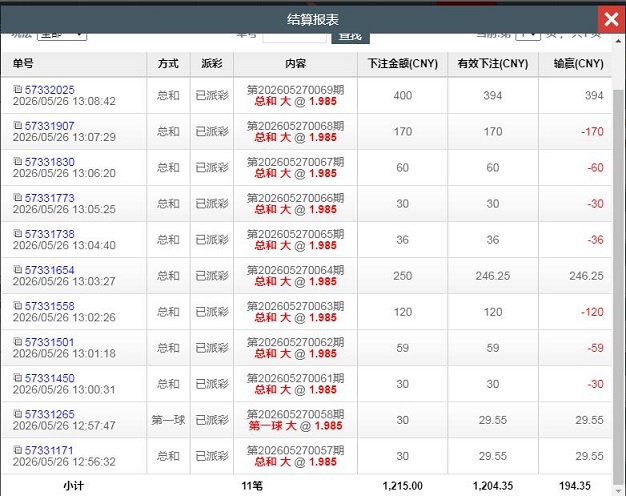Click the detail icon beside order 57331773
Viewport: 626px width, 496px height.
(x=18, y=197)
